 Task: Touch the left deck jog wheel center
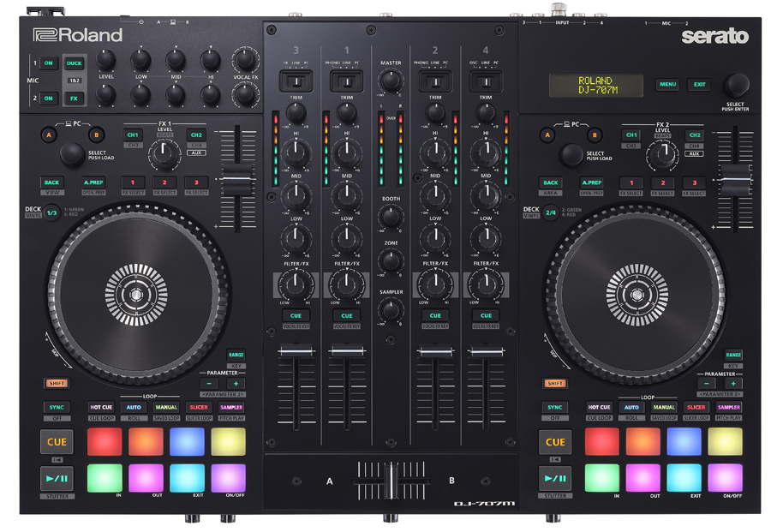(x=136, y=295)
